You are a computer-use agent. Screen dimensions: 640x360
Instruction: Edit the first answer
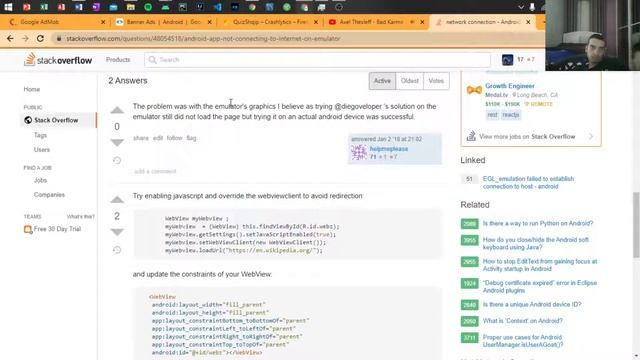(x=158, y=138)
